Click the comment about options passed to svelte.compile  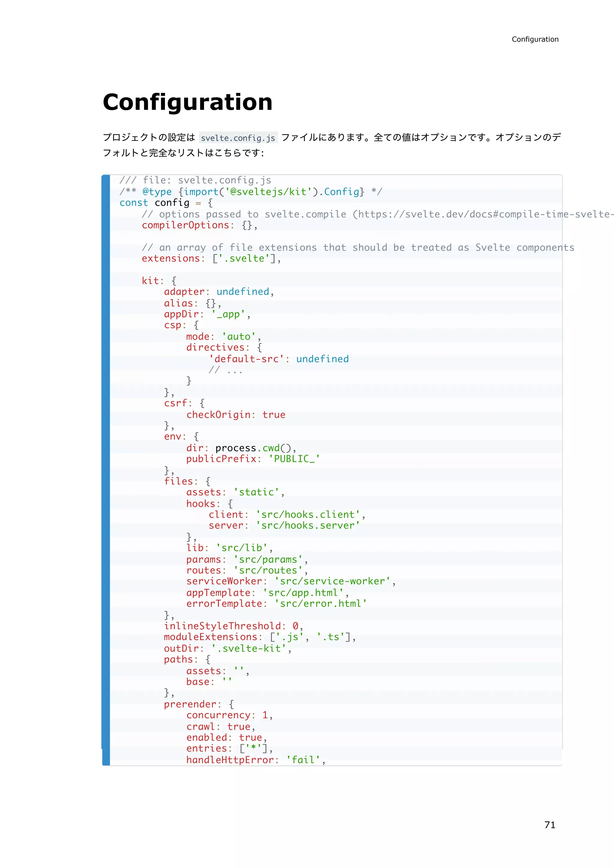coord(377,214)
